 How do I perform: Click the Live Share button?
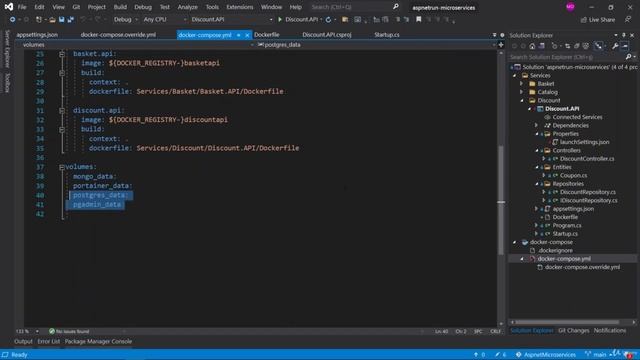(x=598, y=20)
